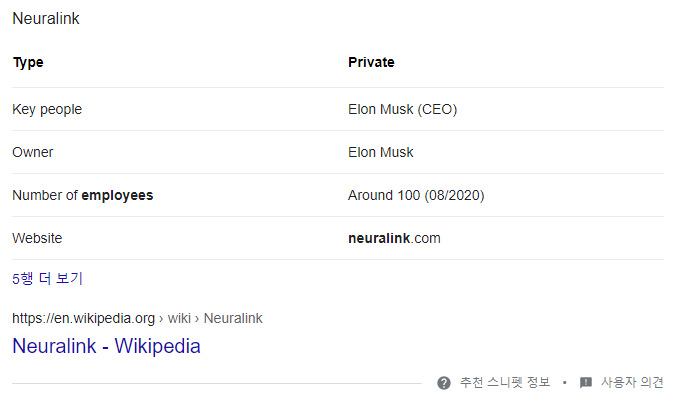This screenshot has width=680, height=409.
Task: Select the Private value cell
Action: coord(371,62)
